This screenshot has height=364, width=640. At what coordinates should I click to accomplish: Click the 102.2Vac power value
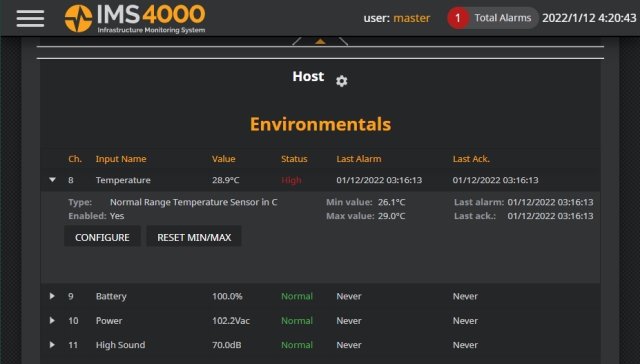click(231, 321)
